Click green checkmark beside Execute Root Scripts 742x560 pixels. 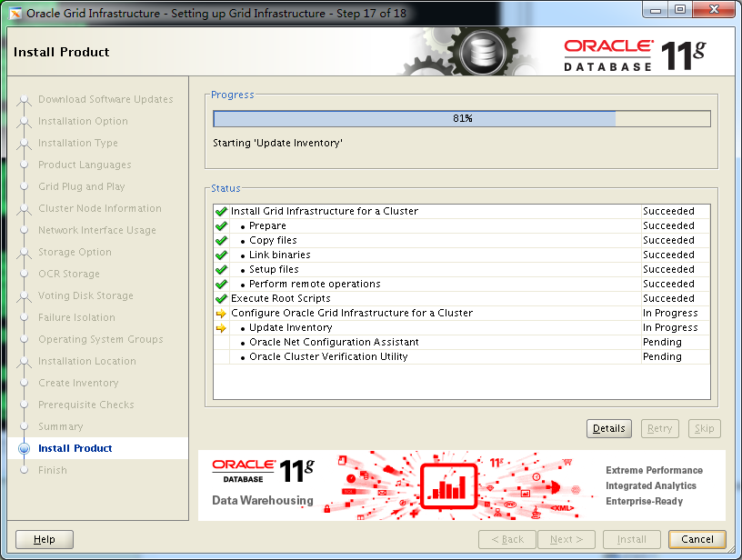coord(221,299)
